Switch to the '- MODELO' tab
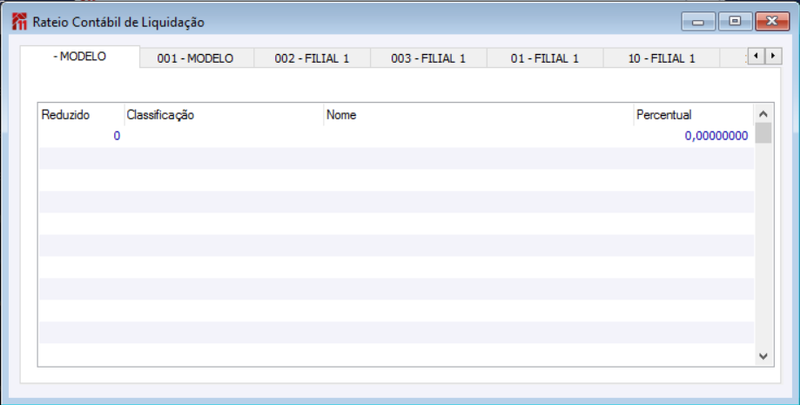The width and height of the screenshot is (800, 405). click(80, 57)
